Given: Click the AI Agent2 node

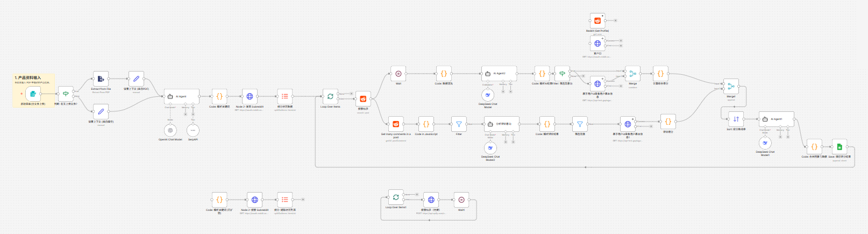Looking at the screenshot, I should point(500,74).
